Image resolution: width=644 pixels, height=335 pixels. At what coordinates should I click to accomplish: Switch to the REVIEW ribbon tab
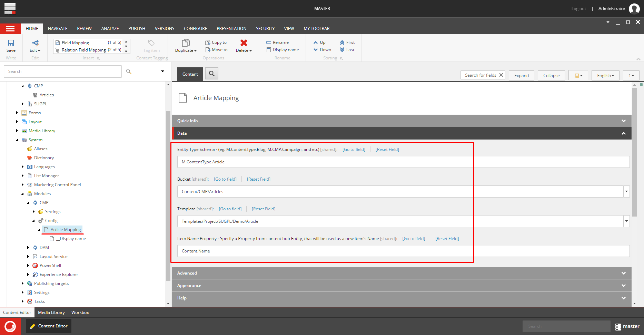pyautogui.click(x=84, y=29)
